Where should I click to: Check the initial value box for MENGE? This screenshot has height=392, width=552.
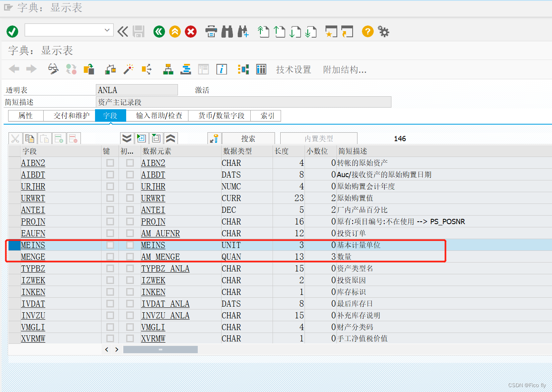tap(129, 256)
